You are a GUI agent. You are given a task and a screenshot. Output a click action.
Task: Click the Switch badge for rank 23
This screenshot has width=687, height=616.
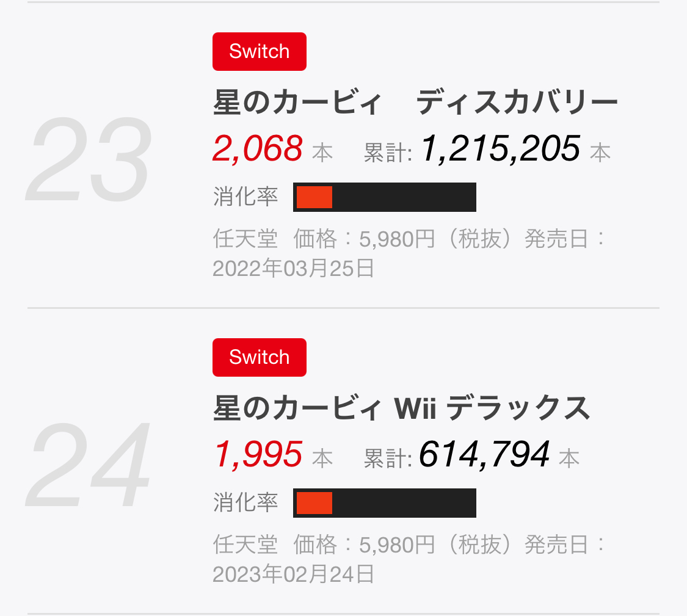260,51
